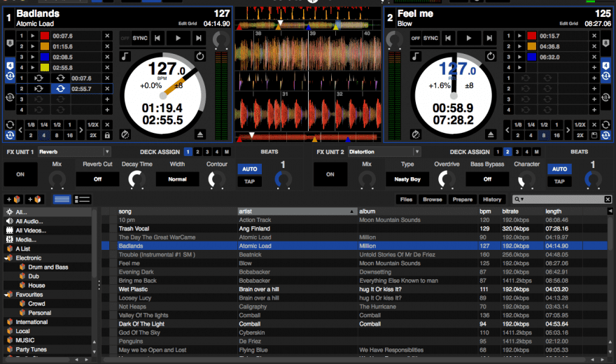Click the censor/repeat icon on deck 2
This screenshot has width=616, height=364.
491,56
